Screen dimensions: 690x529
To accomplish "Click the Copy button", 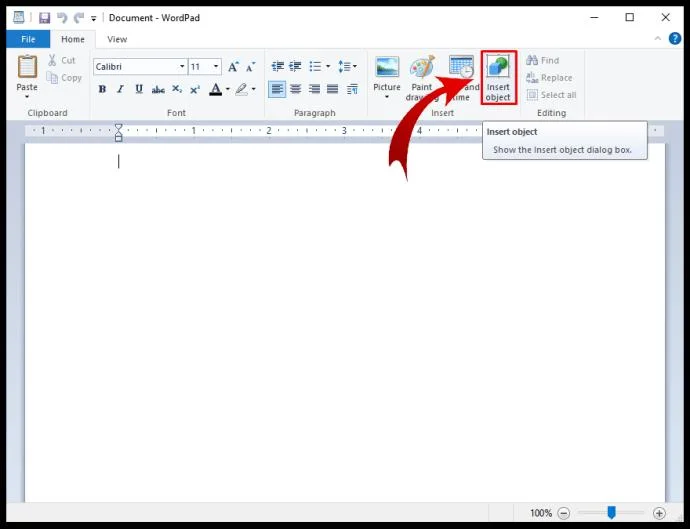I will 64,78.
